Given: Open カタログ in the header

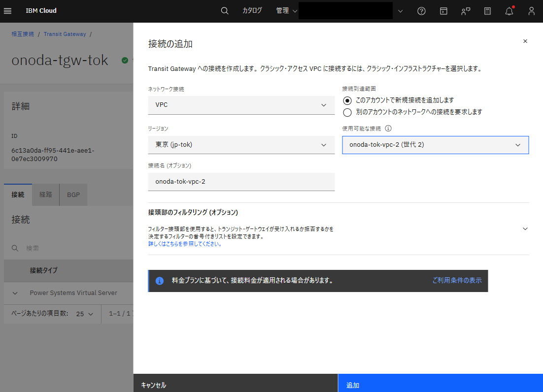Looking at the screenshot, I should coord(252,11).
